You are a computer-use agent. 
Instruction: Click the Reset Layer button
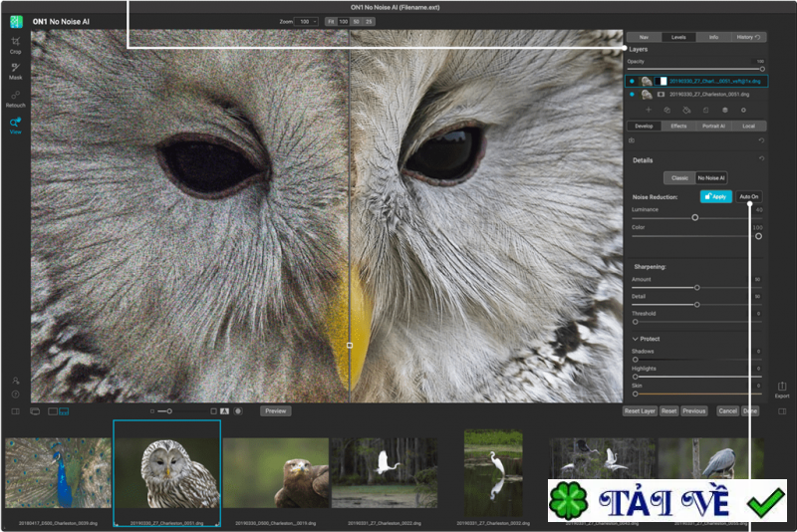(639, 410)
